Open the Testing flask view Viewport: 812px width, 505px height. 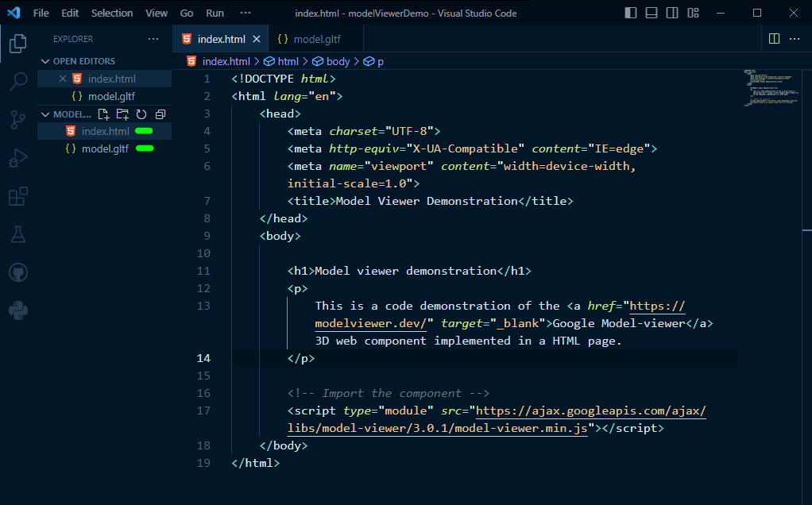(18, 234)
